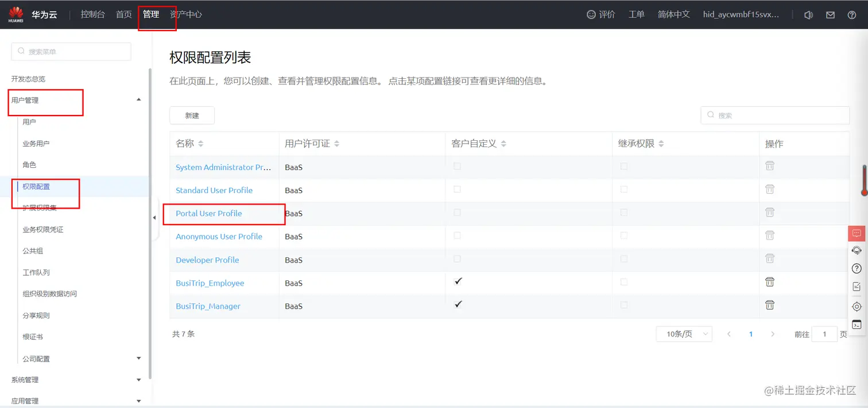This screenshot has height=408, width=868.
Task: Open the hid_aycwmbf15svx account menu
Action: point(741,14)
